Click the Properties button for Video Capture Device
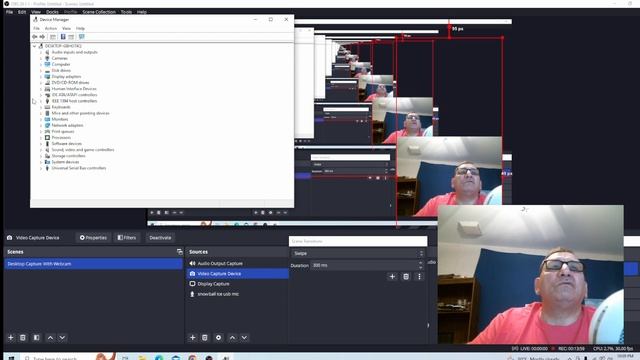640x360 pixels. click(x=93, y=238)
